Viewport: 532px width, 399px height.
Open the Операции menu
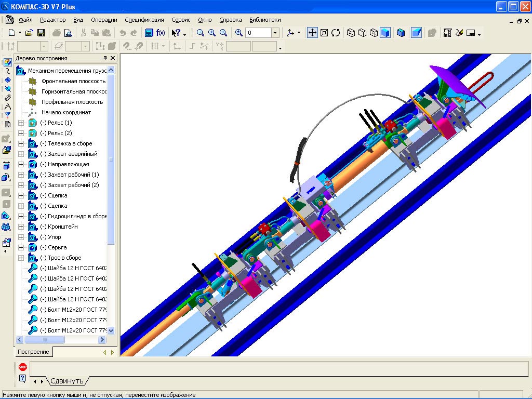coord(104,20)
